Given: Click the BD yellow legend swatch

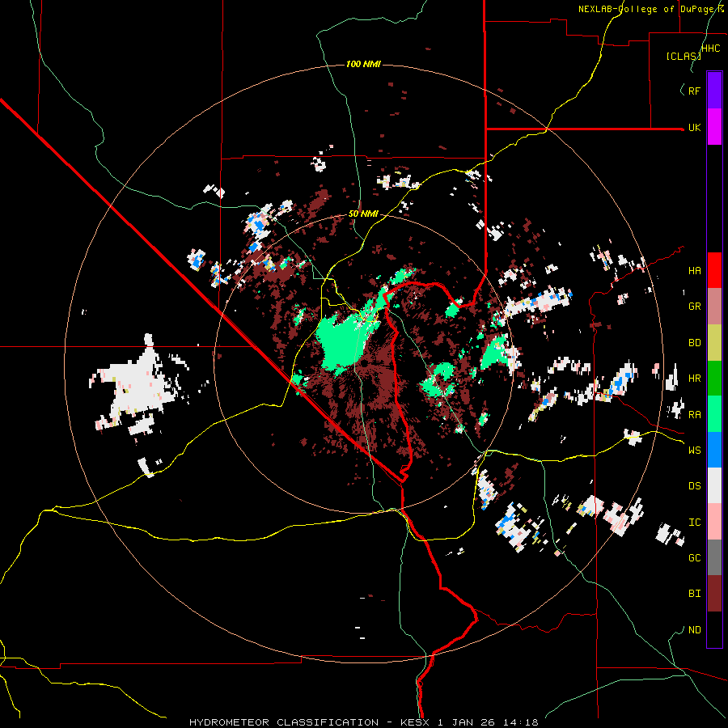Looking at the screenshot, I should coord(714,343).
